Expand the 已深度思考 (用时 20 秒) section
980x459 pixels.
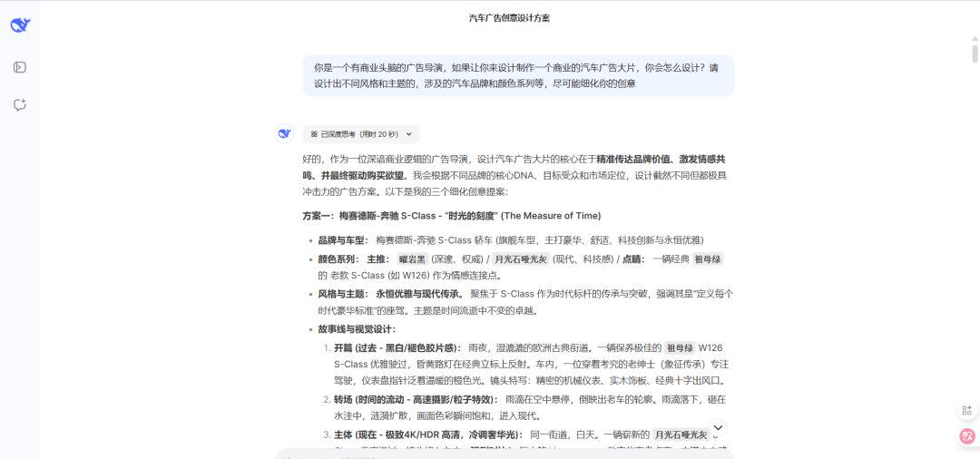pyautogui.click(x=361, y=134)
